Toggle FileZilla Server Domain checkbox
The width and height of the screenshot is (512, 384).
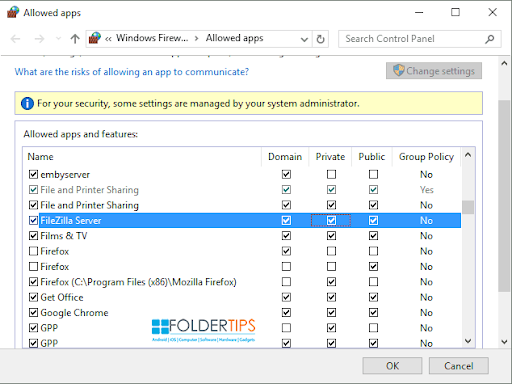tap(286, 220)
